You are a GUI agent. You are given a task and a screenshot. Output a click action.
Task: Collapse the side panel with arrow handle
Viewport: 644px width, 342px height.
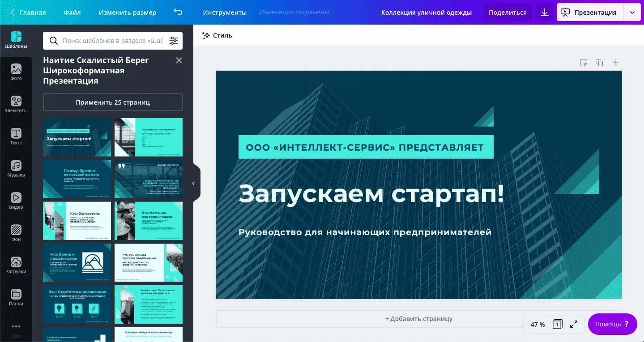[193, 183]
